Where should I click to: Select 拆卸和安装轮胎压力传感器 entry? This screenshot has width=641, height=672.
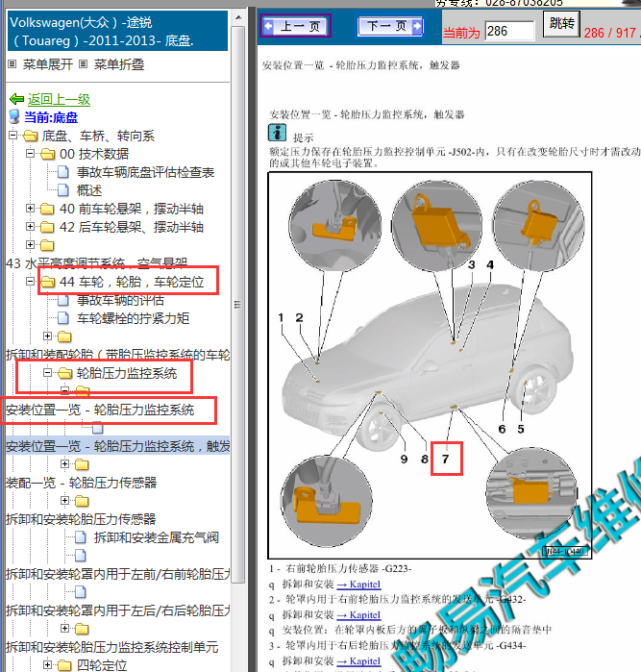point(81,519)
